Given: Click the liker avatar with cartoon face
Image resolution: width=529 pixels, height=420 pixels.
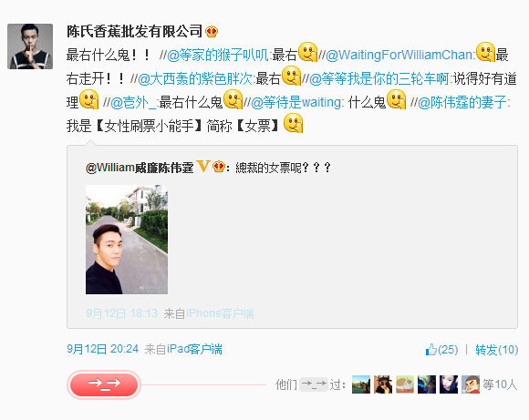Looking at the screenshot, I should pos(471,384).
